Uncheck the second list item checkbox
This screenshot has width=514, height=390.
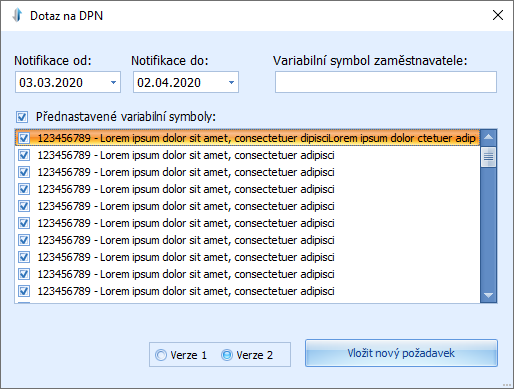pos(24,155)
